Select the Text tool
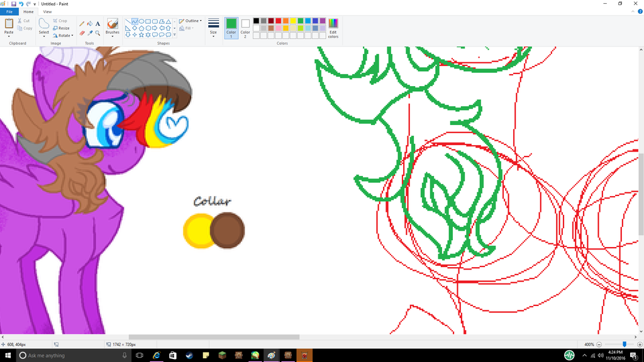 (x=97, y=24)
